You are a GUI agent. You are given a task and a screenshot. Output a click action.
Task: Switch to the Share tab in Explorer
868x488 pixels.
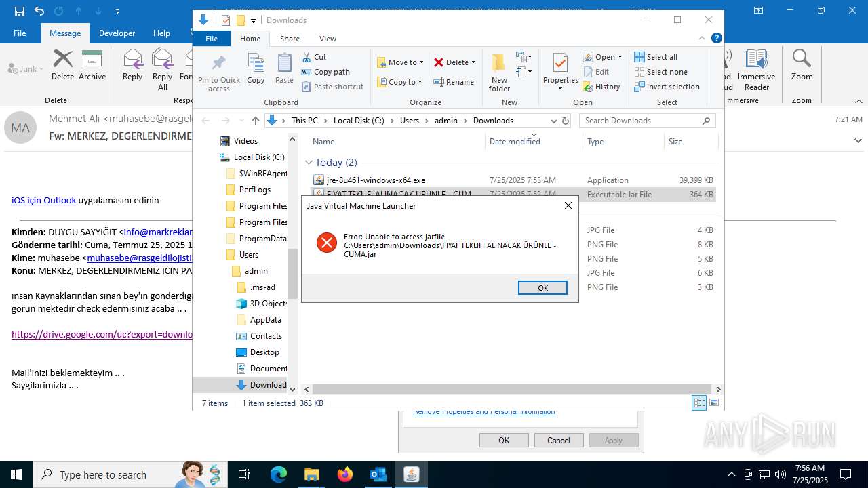point(290,39)
